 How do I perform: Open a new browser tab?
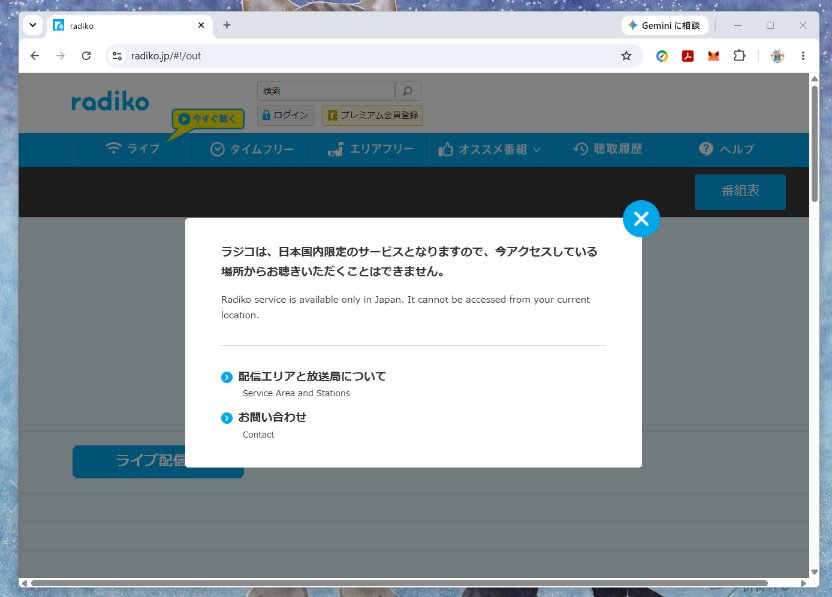(227, 25)
